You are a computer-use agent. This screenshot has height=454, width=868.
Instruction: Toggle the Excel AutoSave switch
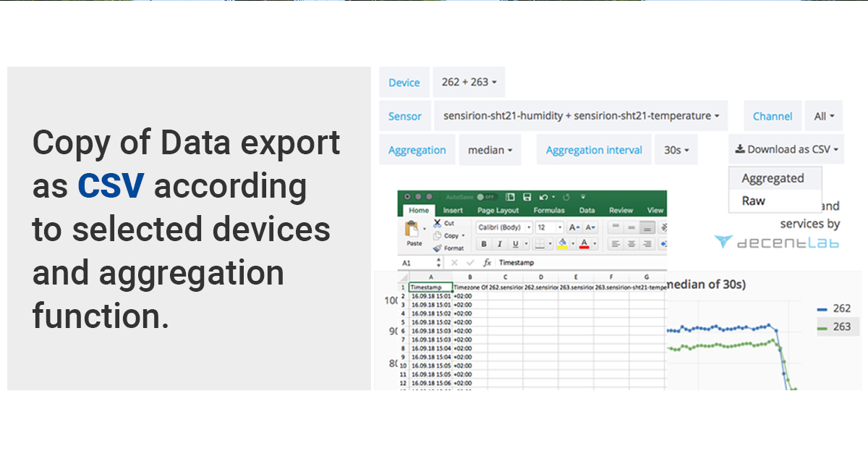(x=487, y=197)
